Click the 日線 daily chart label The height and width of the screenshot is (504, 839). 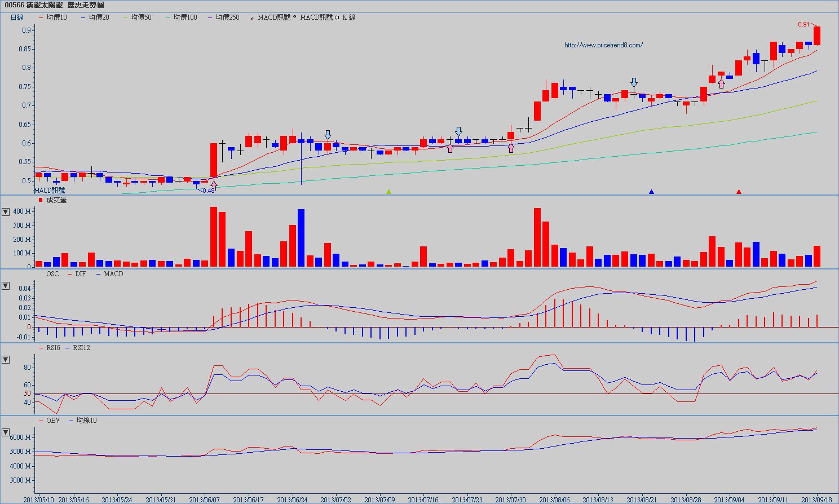17,17
